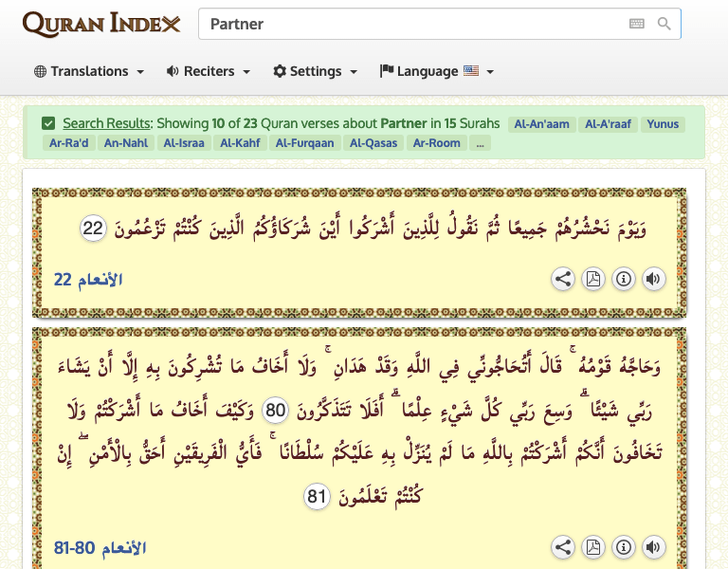Expand the Reciters dropdown
Image resolution: width=728 pixels, height=569 pixels.
[x=209, y=71]
